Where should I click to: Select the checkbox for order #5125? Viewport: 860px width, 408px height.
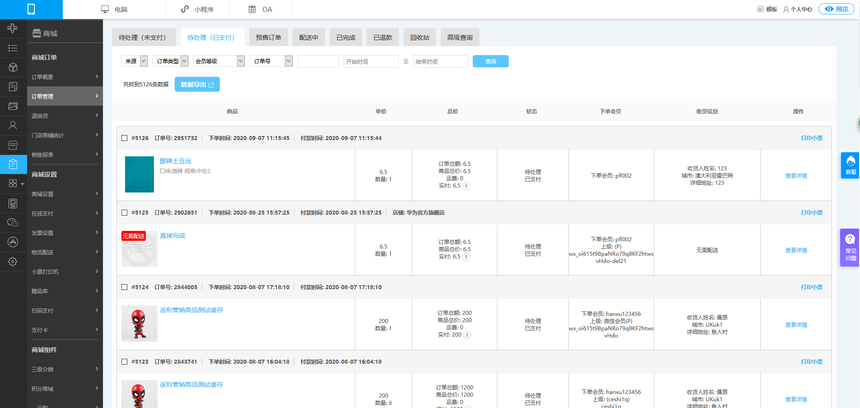pyautogui.click(x=124, y=213)
